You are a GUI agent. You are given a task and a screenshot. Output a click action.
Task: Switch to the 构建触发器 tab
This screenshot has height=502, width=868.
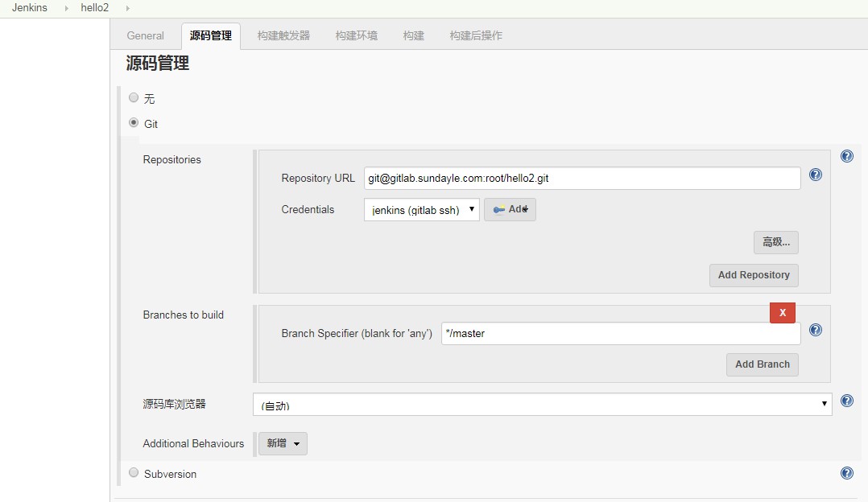[283, 35]
